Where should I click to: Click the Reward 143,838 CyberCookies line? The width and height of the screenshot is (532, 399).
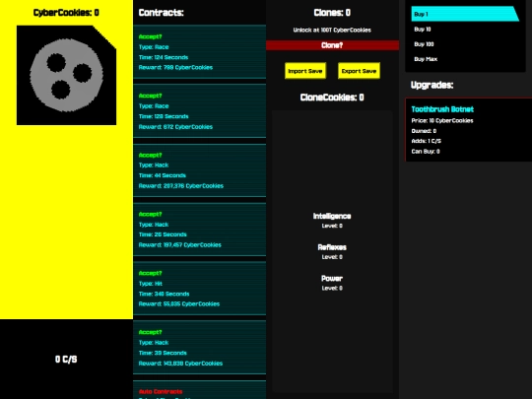[181, 364]
